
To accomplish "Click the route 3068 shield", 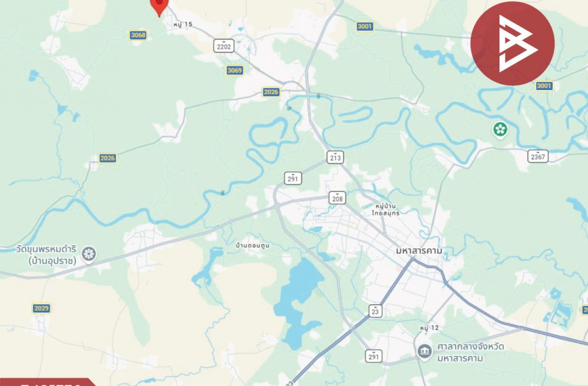I will 138,35.
